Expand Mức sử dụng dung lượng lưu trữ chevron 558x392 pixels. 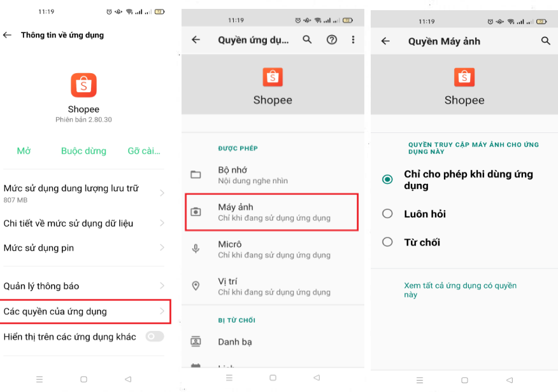tap(162, 193)
